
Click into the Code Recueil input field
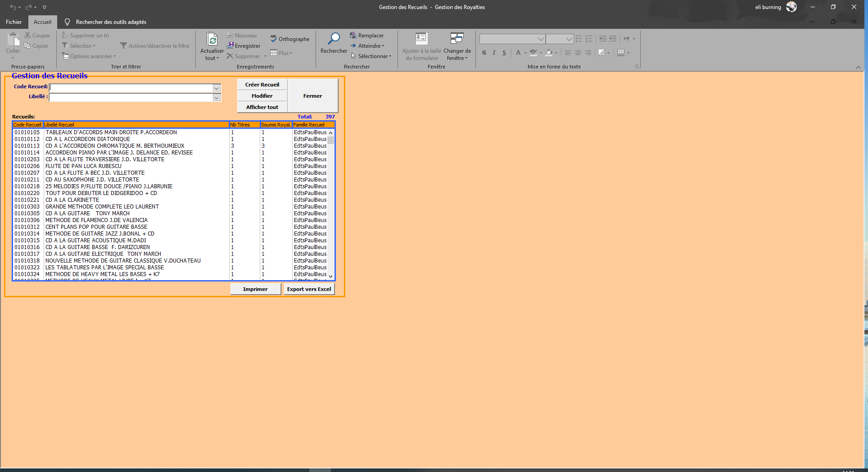click(x=131, y=88)
